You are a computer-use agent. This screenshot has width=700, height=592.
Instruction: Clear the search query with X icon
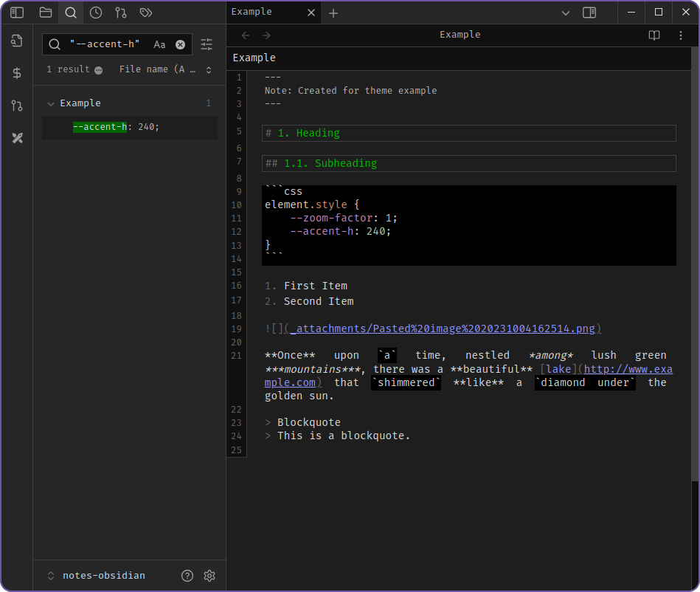pyautogui.click(x=181, y=44)
